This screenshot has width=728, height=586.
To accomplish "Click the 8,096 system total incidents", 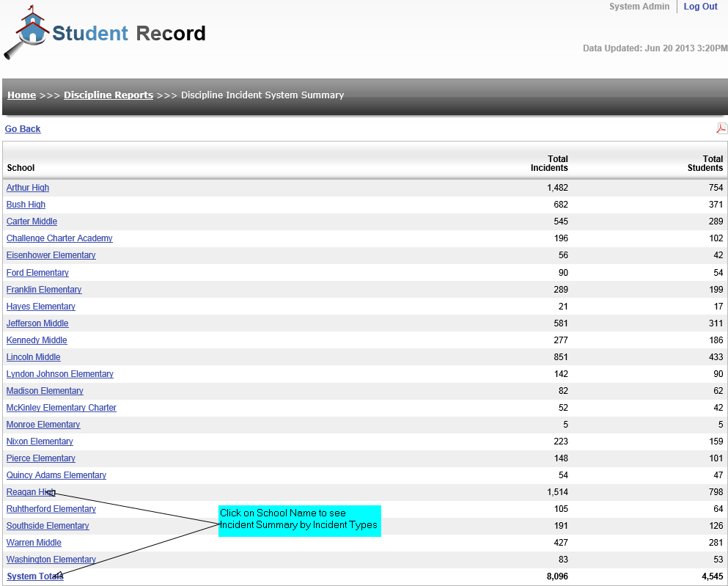I will click(557, 576).
